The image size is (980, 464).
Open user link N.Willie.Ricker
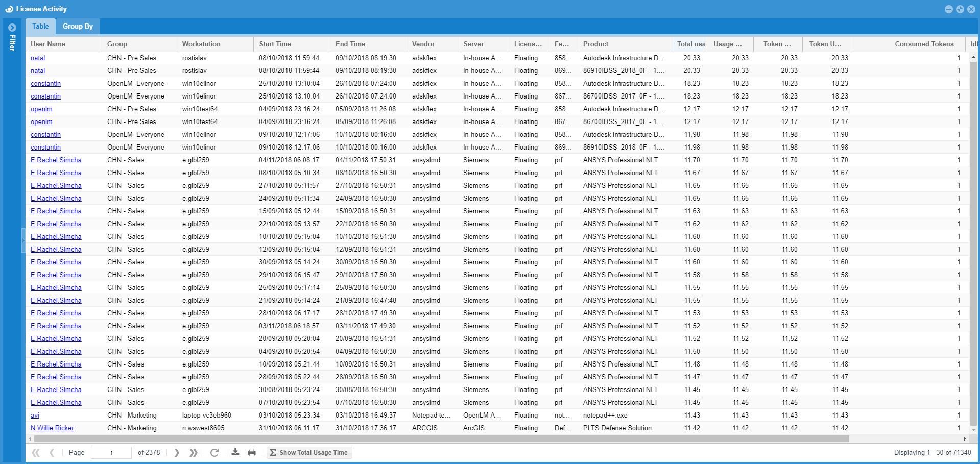[52, 428]
